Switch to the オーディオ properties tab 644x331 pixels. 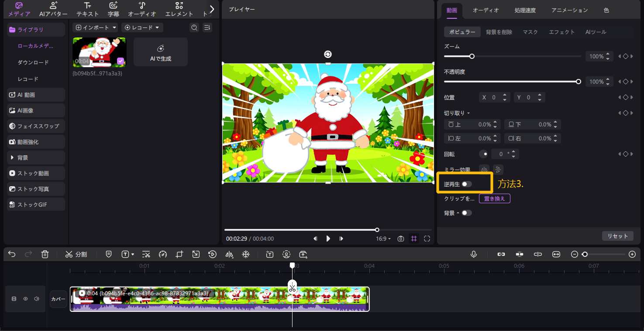[486, 10]
